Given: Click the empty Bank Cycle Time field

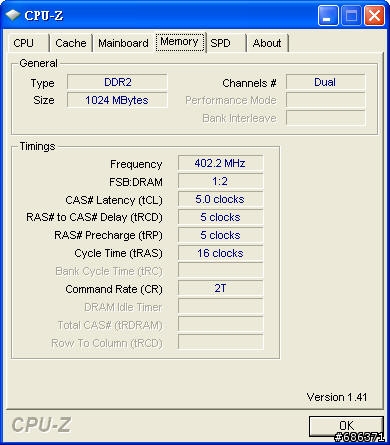Looking at the screenshot, I should 220,271.
